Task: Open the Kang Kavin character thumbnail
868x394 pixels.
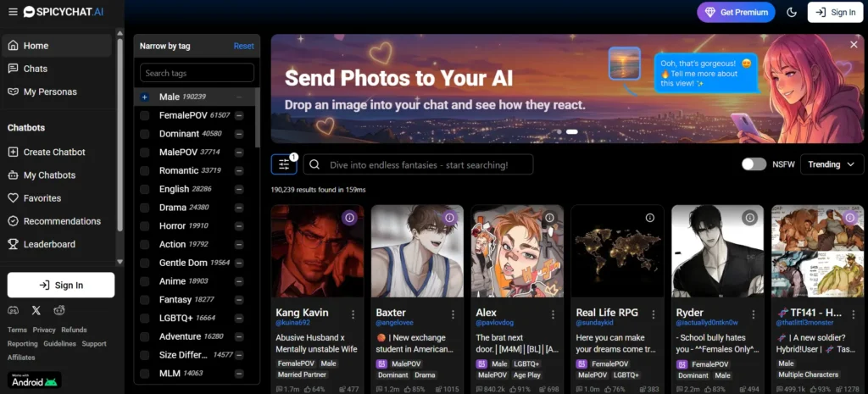Action: pyautogui.click(x=317, y=252)
